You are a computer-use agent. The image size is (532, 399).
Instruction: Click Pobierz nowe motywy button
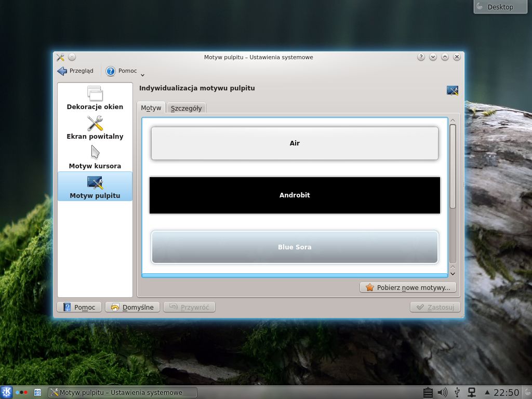click(x=408, y=287)
